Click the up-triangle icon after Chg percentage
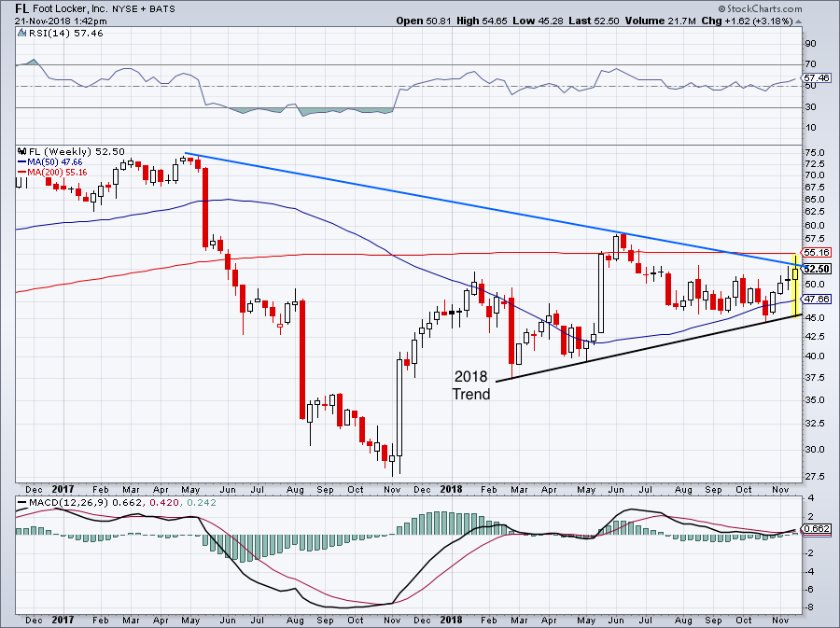840x628 pixels. pyautogui.click(x=798, y=21)
